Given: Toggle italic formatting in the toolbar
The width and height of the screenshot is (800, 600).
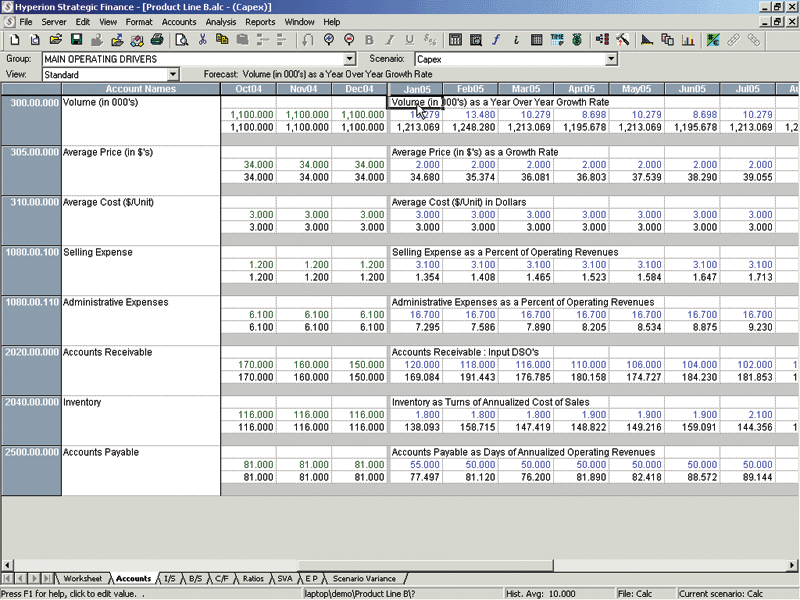Looking at the screenshot, I should 389,40.
